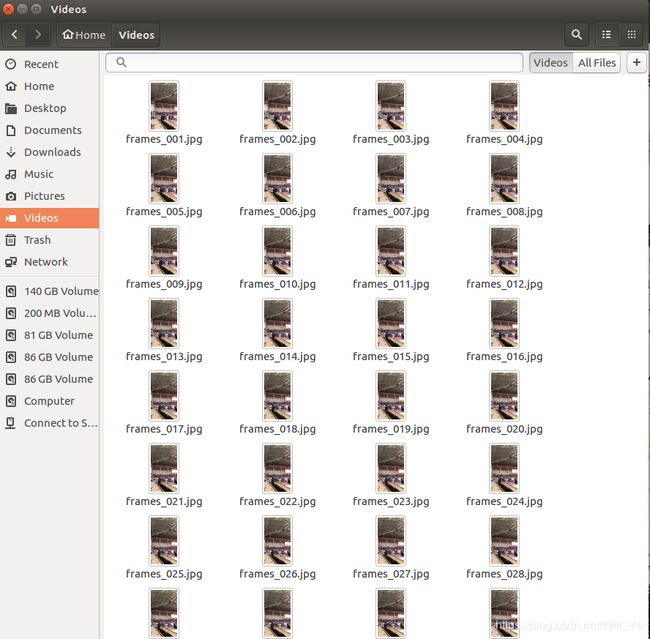
Task: Click the toolbar search magnifier icon
Action: (576, 34)
